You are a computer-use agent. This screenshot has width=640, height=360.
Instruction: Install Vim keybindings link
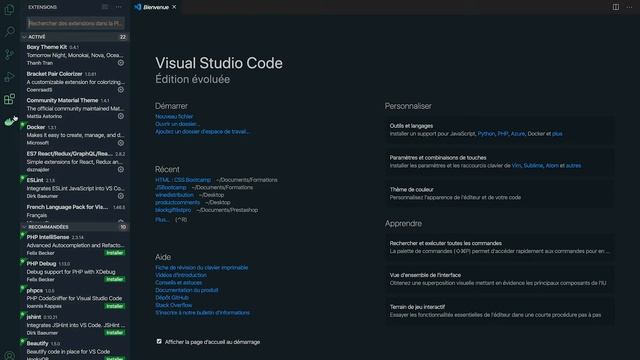tap(516, 166)
